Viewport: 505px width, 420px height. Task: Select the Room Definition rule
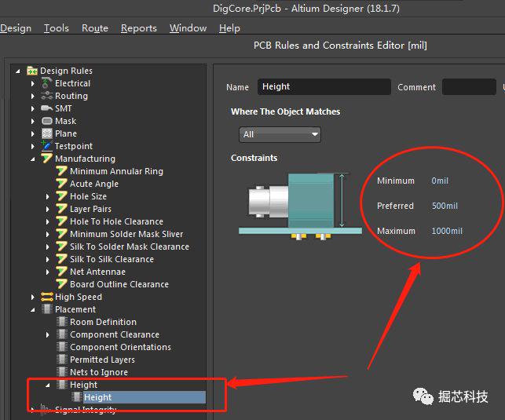click(x=103, y=322)
